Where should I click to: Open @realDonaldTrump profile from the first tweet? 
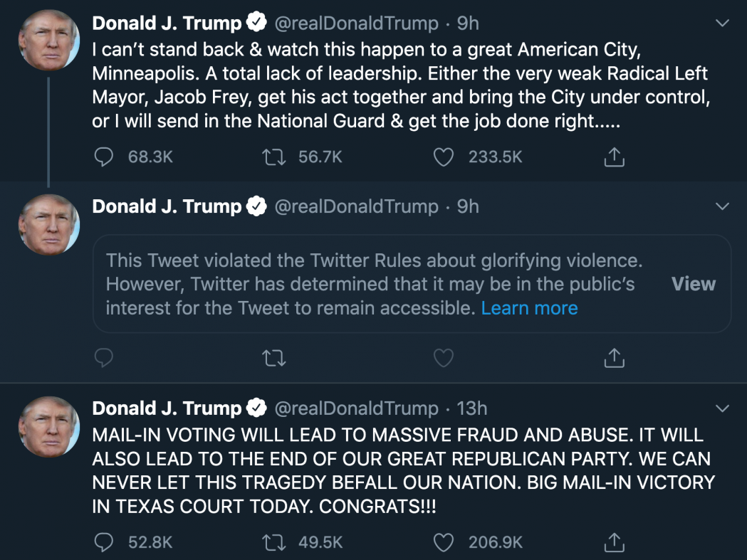(357, 22)
